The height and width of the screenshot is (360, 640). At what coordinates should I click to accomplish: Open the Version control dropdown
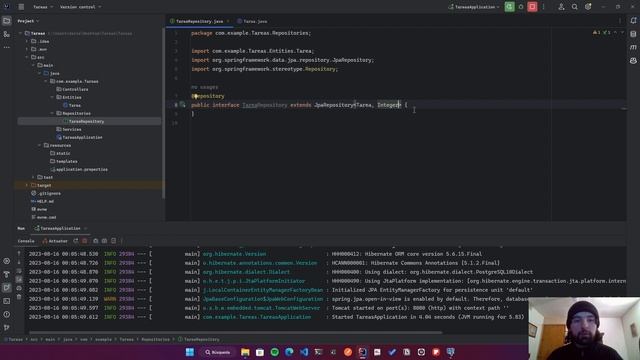point(80,7)
